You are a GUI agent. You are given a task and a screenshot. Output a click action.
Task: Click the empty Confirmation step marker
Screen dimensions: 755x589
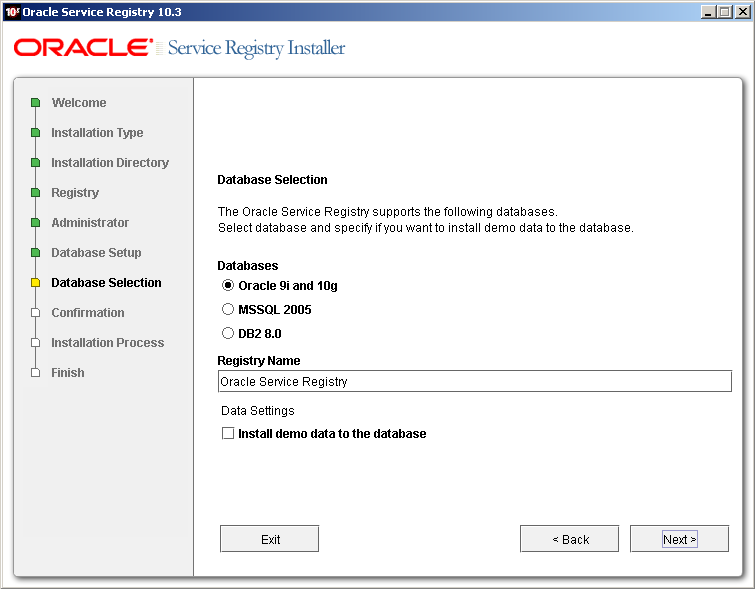[35, 313]
